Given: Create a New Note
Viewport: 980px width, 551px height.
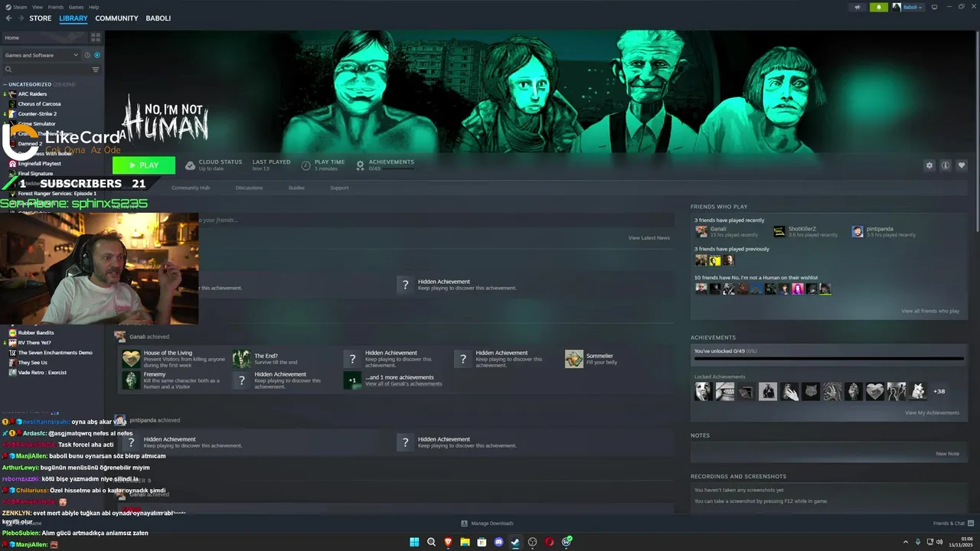Looking at the screenshot, I should coord(947,454).
